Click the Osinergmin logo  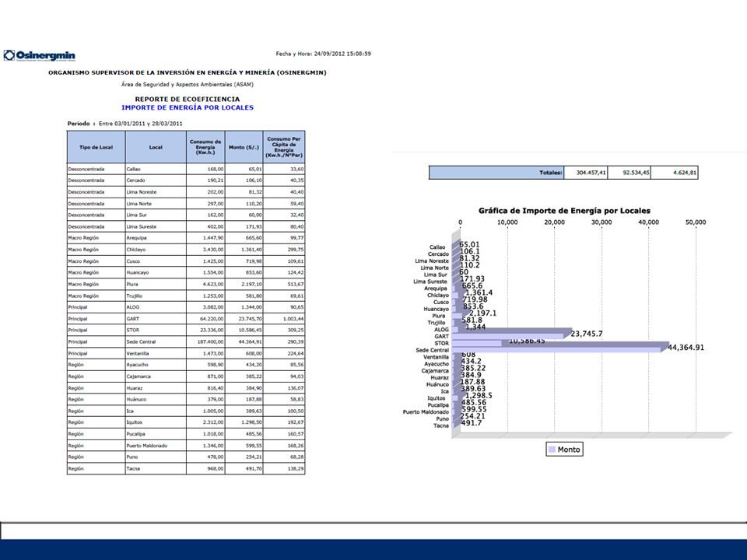(40, 56)
